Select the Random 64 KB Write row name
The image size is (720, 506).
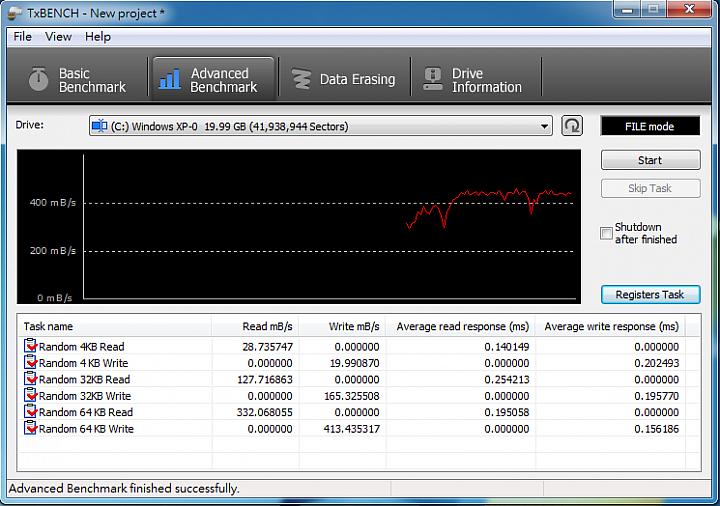[86, 429]
